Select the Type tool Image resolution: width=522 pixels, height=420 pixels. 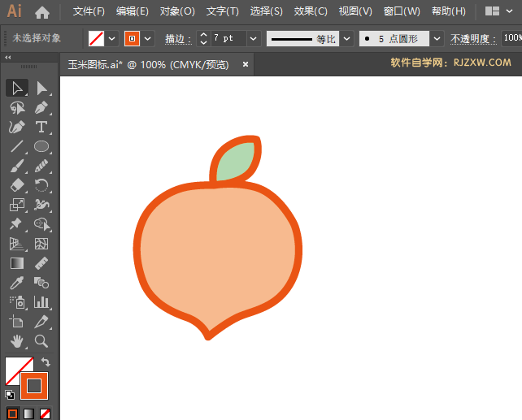(x=41, y=127)
